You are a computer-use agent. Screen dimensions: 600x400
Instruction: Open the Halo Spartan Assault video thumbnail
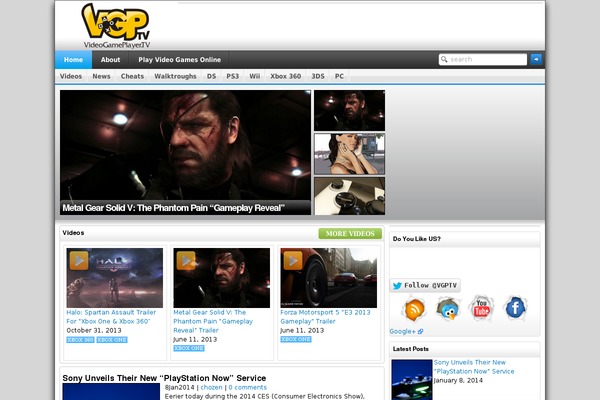click(114, 278)
